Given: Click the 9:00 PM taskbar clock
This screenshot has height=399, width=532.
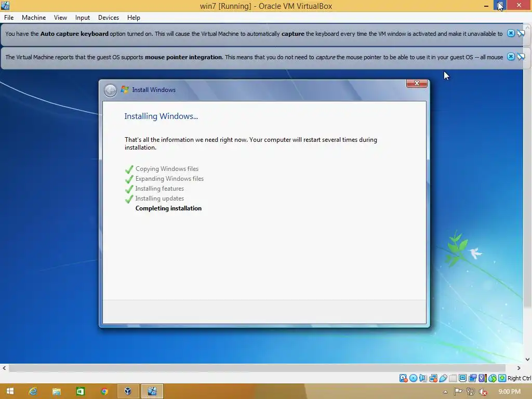Looking at the screenshot, I should (x=509, y=392).
